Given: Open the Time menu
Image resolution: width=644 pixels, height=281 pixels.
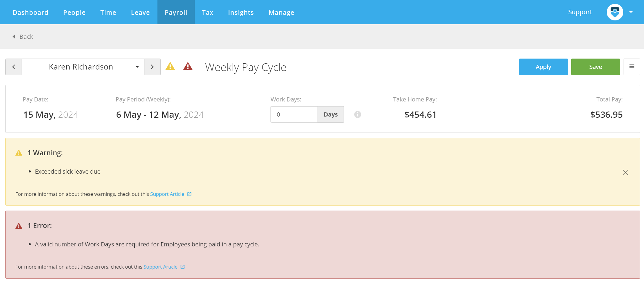Looking at the screenshot, I should (x=108, y=12).
